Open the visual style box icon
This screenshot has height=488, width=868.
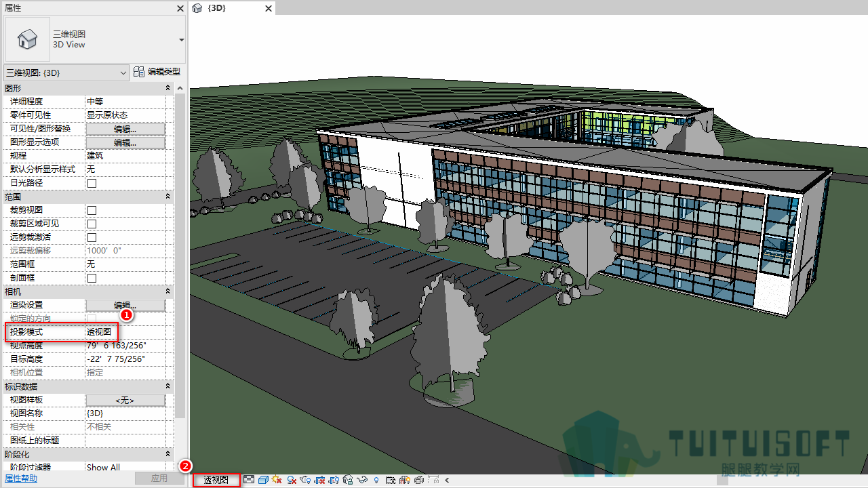(x=263, y=480)
